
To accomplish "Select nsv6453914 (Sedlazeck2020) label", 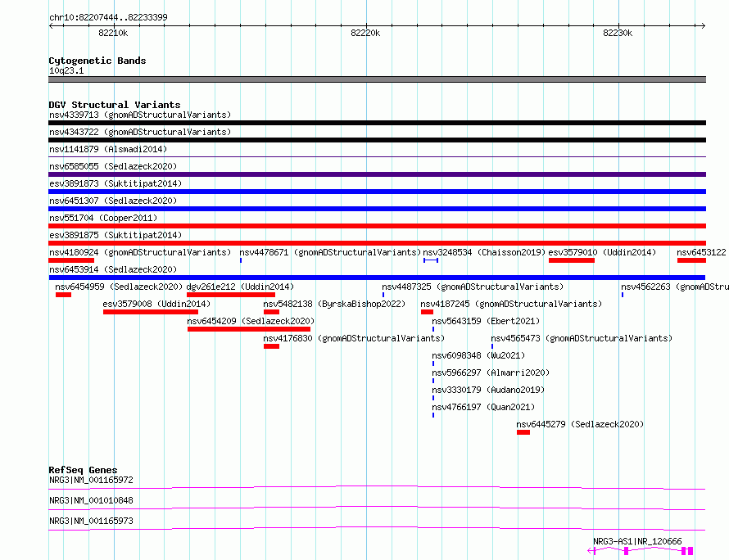I will click(113, 269).
